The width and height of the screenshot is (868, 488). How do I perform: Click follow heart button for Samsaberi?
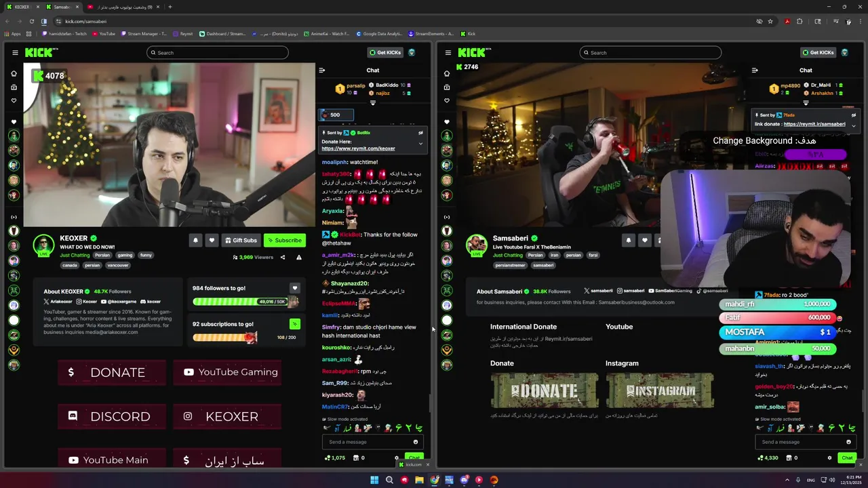pos(644,240)
